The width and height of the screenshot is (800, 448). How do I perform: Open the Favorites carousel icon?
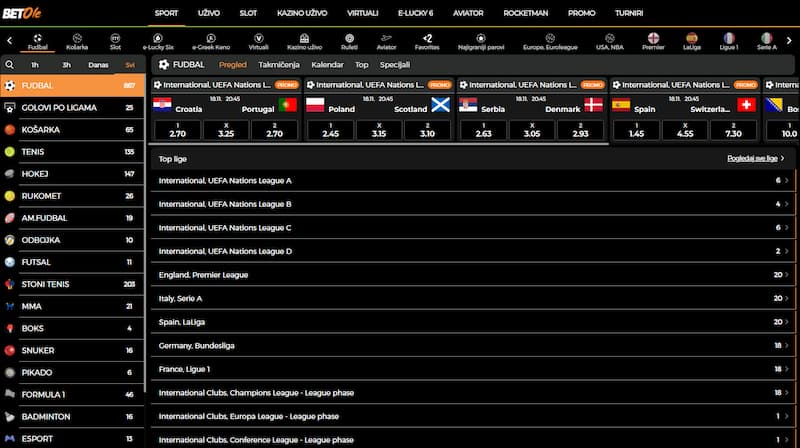(427, 38)
